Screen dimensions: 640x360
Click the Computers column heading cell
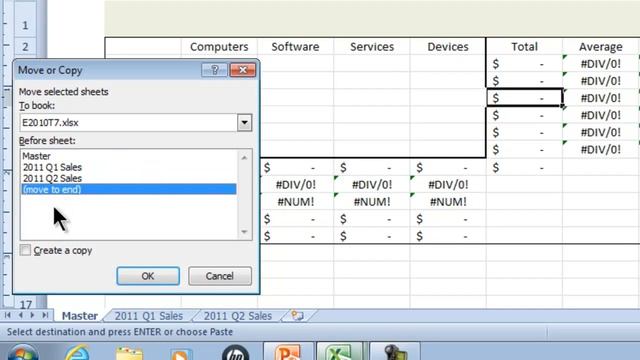coord(219,47)
